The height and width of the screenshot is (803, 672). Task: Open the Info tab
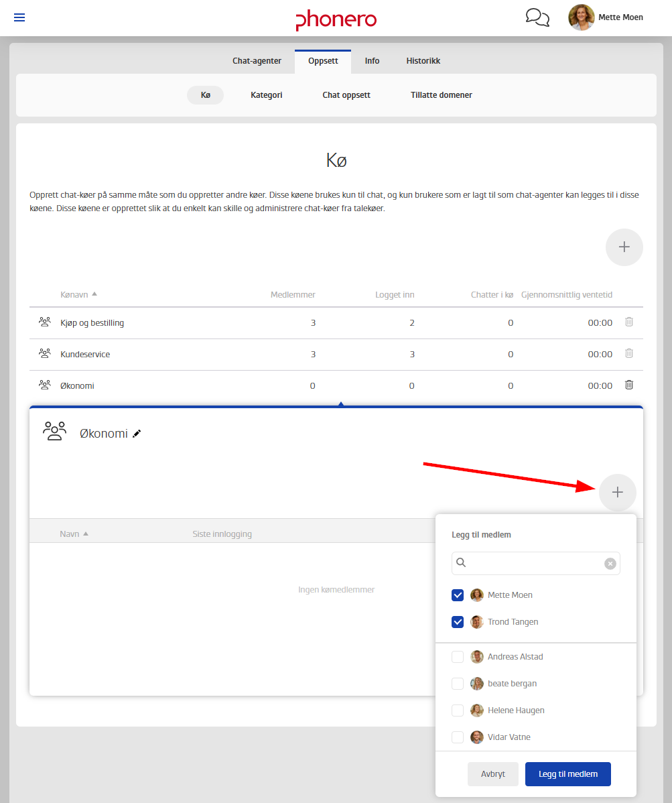(x=372, y=61)
